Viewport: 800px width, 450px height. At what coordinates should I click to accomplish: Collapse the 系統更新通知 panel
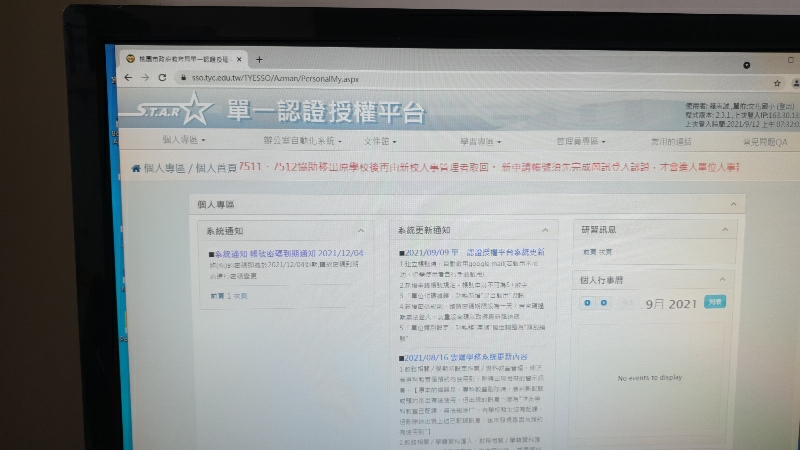(545, 231)
